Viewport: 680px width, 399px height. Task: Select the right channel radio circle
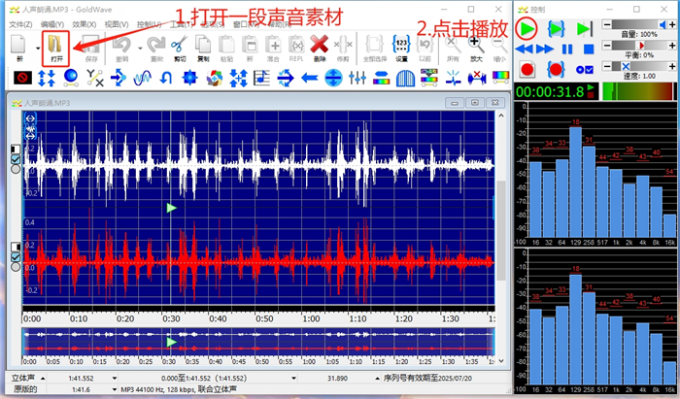[x=15, y=267]
